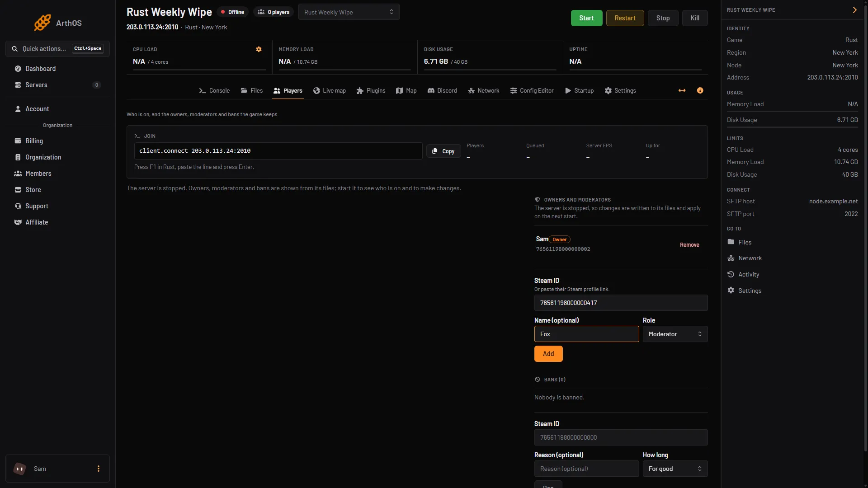Click the node.example.net SFTP host value
The image size is (868, 488).
833,202
